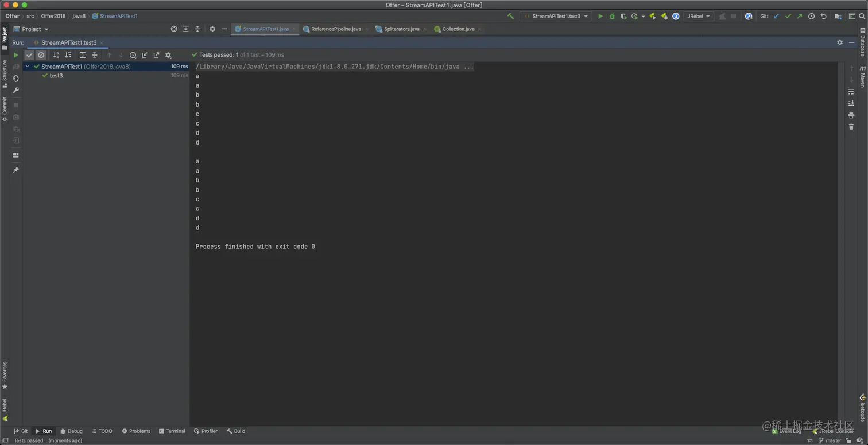The height and width of the screenshot is (445, 868).
Task: Open the Build tool window
Action: click(236, 431)
